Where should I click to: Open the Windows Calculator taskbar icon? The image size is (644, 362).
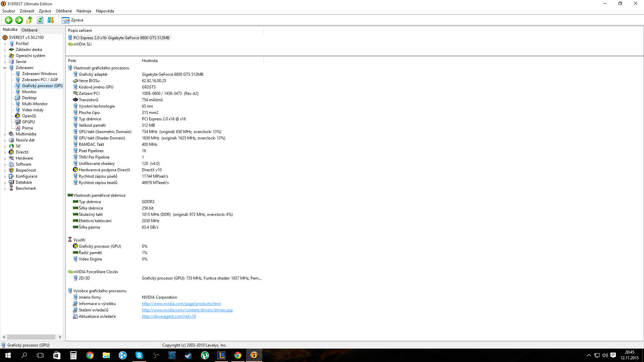point(73,355)
